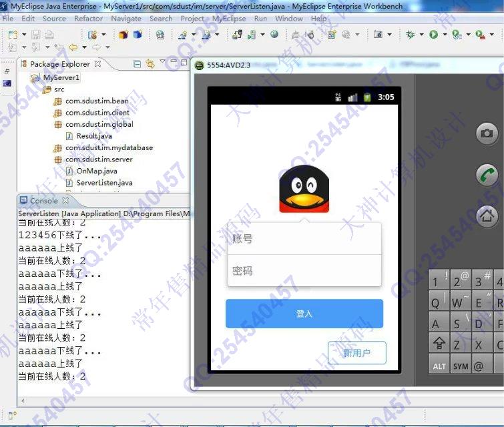Image resolution: width=504 pixels, height=427 pixels.
Task: Click the emulator keyboard shift arrow key
Action: pos(439,343)
